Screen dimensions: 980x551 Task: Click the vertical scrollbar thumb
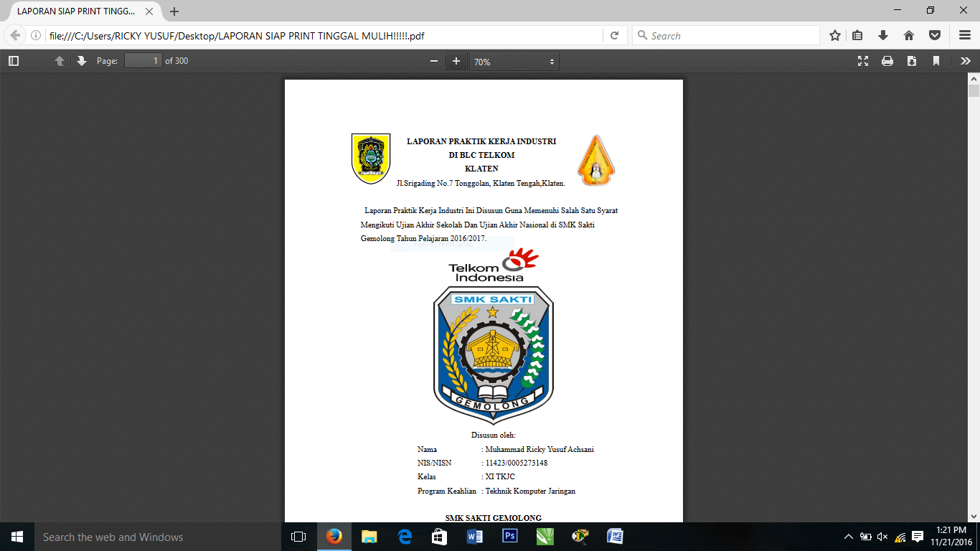[974, 90]
